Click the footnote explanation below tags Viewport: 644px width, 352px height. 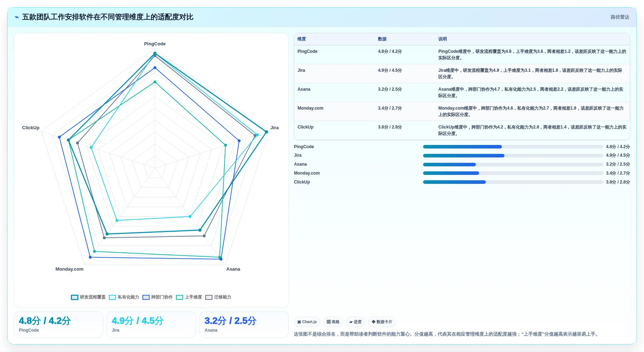447,334
